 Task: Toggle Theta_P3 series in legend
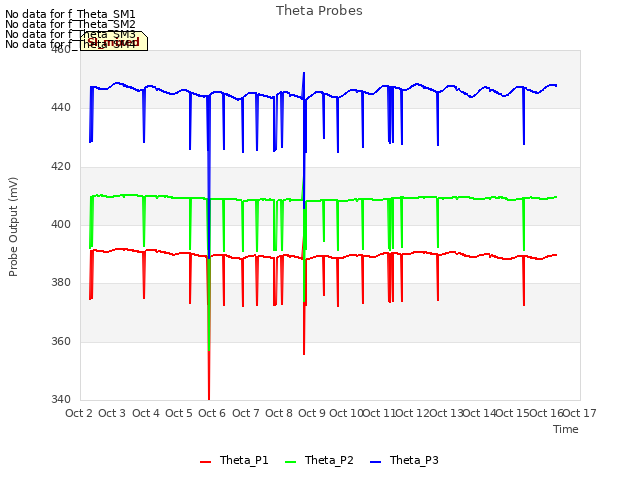404,460
